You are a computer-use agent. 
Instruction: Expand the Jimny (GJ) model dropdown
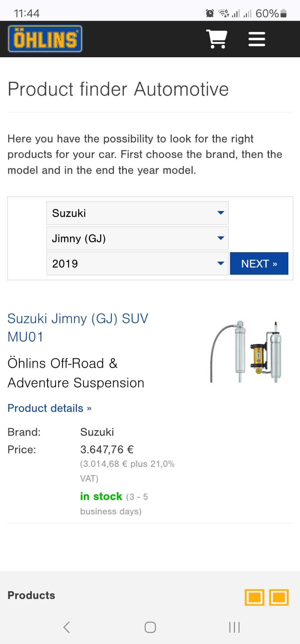point(137,238)
